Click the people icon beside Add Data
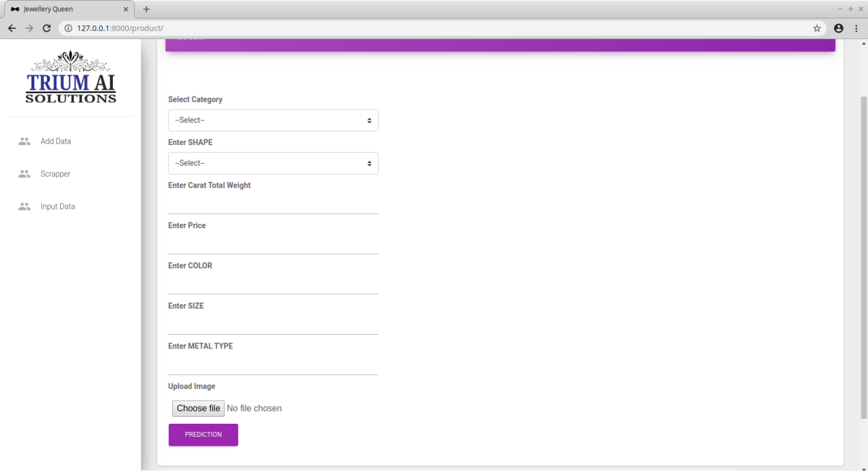 (25, 141)
